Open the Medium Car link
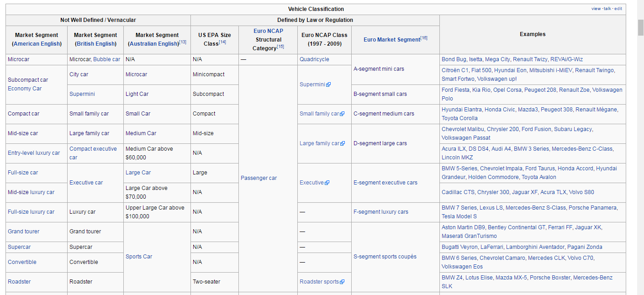 [x=141, y=133]
